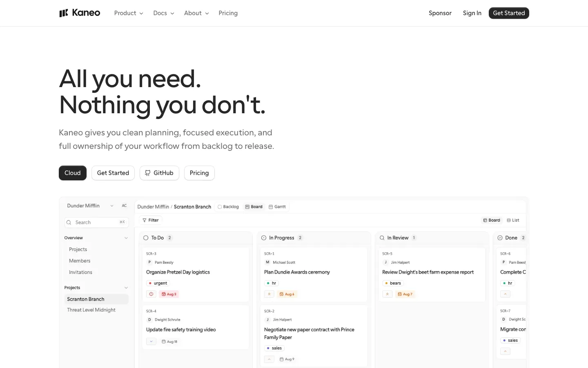
Task: Click the search magnifier icon in sidebar
Action: tap(69, 222)
